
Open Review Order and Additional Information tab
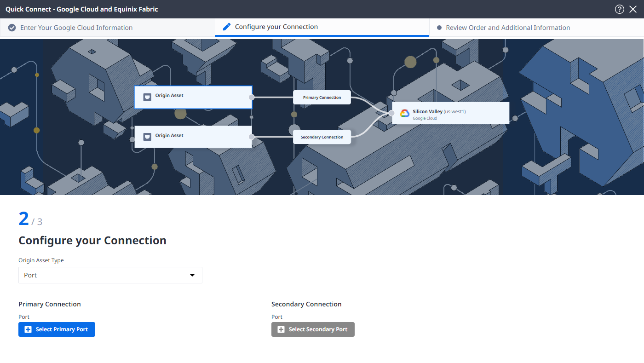536,28
